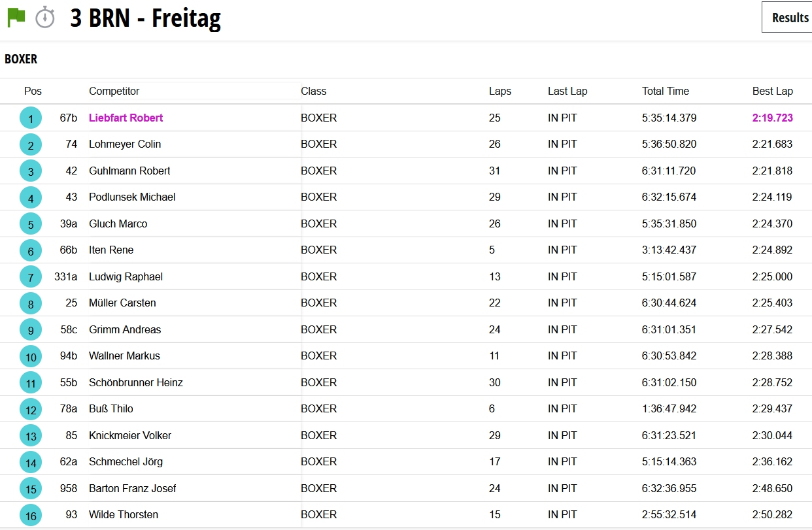Image resolution: width=812 pixels, height=530 pixels.
Task: Select competitor Lohmeyer Colin row
Action: point(125,144)
